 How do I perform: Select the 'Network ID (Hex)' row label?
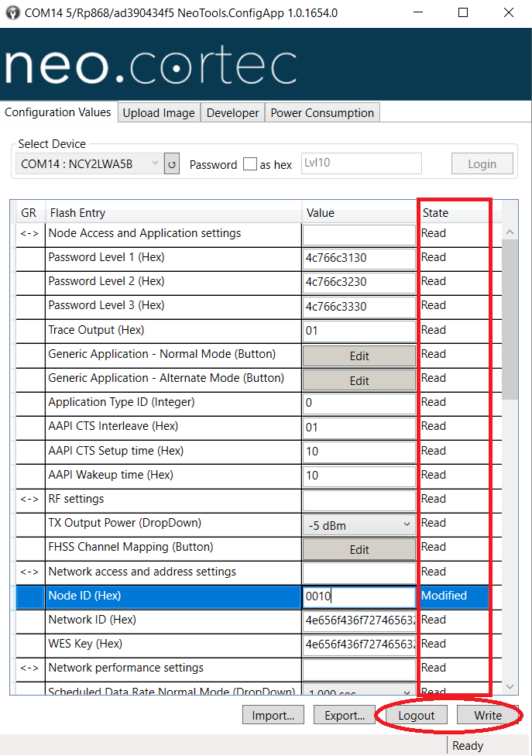[x=92, y=620]
